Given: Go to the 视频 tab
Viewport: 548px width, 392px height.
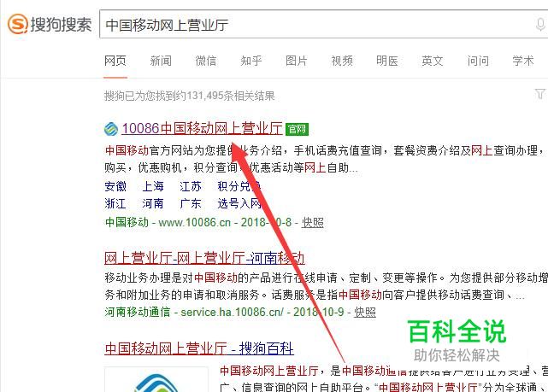Looking at the screenshot, I should tap(342, 61).
